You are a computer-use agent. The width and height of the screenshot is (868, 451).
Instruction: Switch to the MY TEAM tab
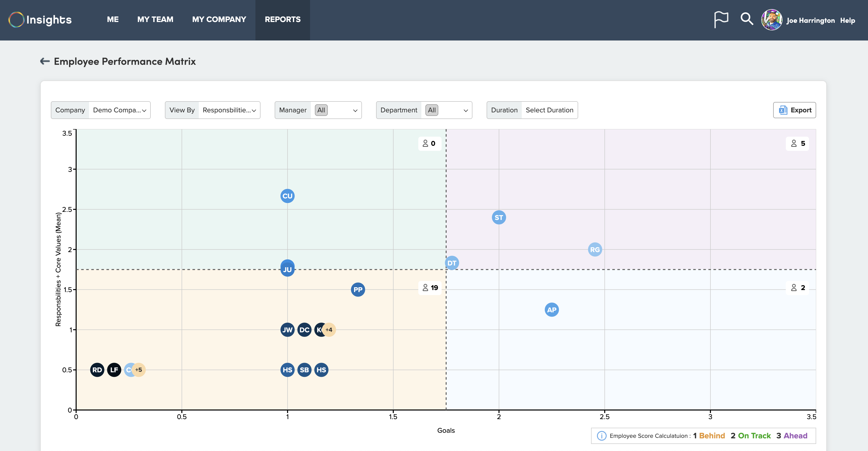(155, 19)
